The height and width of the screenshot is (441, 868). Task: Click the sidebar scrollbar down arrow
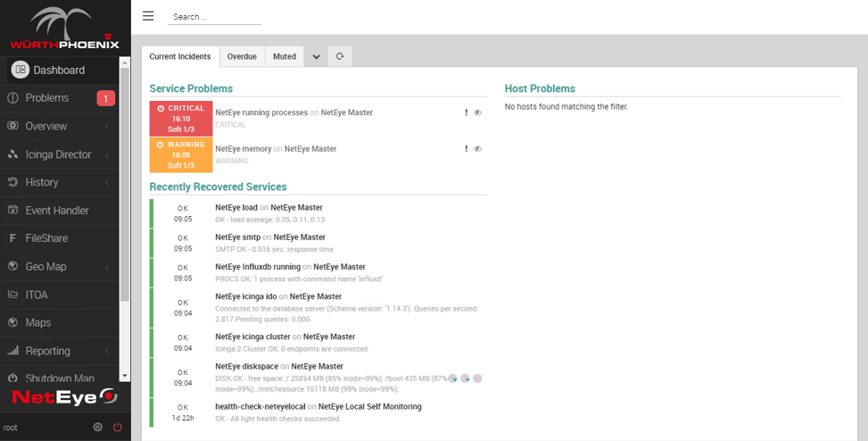pyautogui.click(x=125, y=376)
